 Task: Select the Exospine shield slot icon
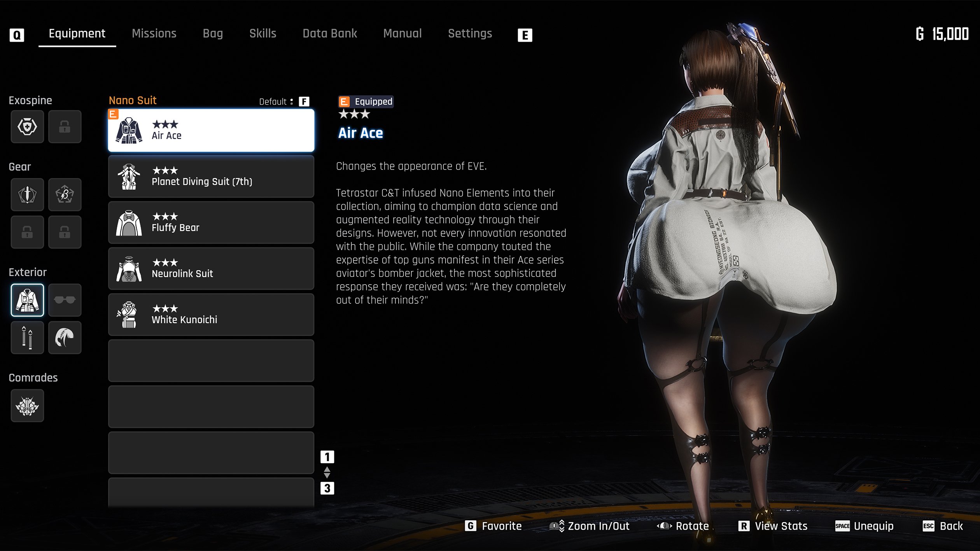pos(27,127)
